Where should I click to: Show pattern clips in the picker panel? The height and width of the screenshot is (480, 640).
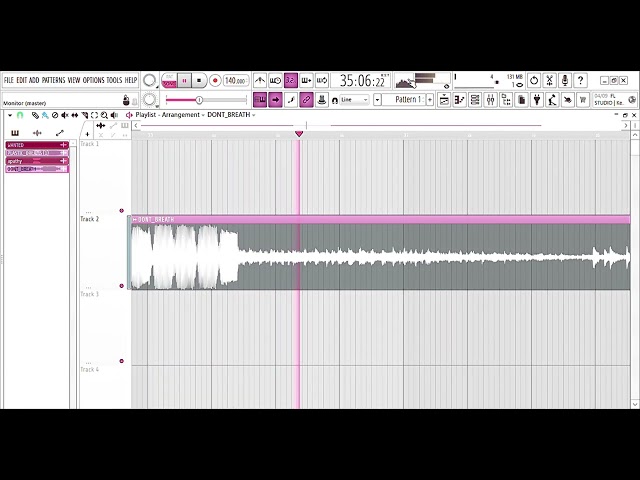pos(15,133)
